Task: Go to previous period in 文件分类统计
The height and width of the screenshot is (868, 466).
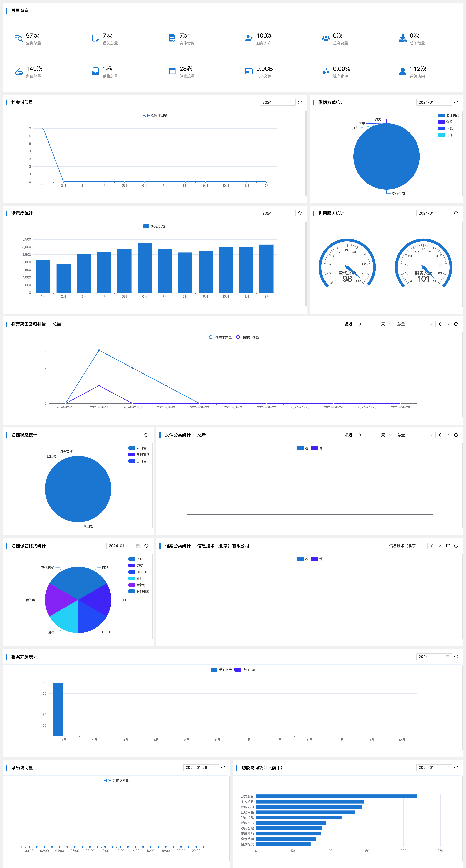Action: coord(440,435)
